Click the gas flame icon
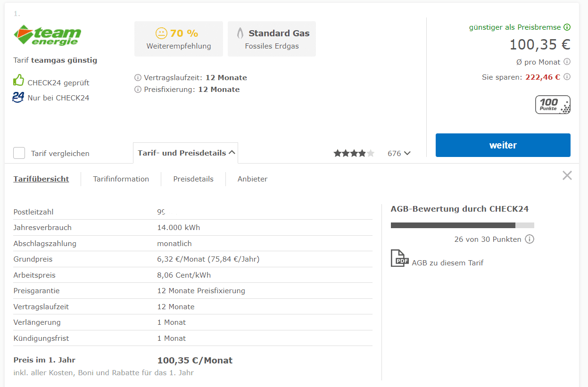Viewport: 588px width, 387px height. click(240, 33)
